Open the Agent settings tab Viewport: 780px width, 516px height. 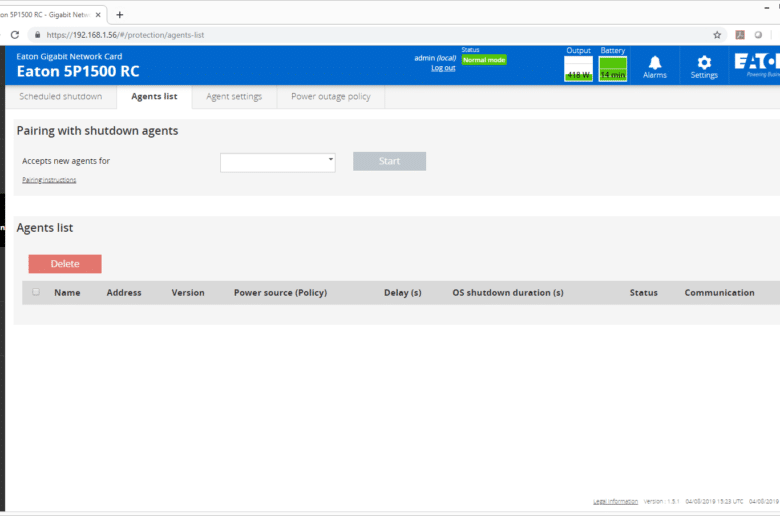point(234,97)
